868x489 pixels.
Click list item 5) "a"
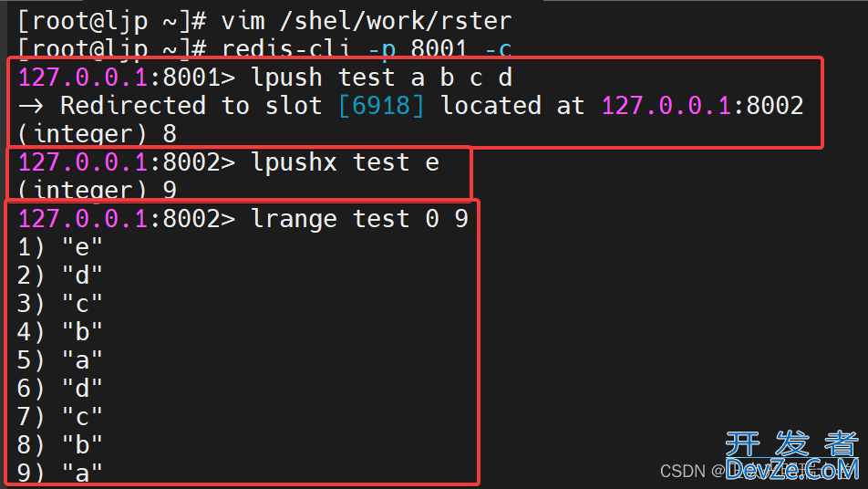(x=60, y=360)
